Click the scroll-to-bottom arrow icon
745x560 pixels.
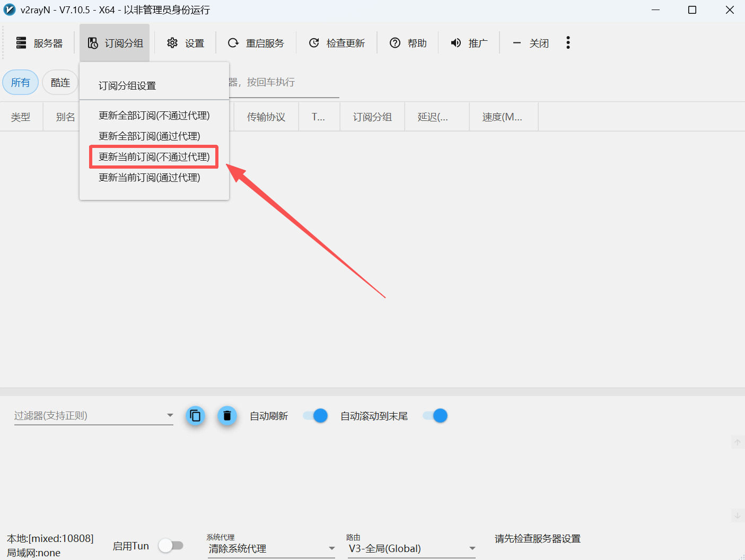tap(738, 515)
